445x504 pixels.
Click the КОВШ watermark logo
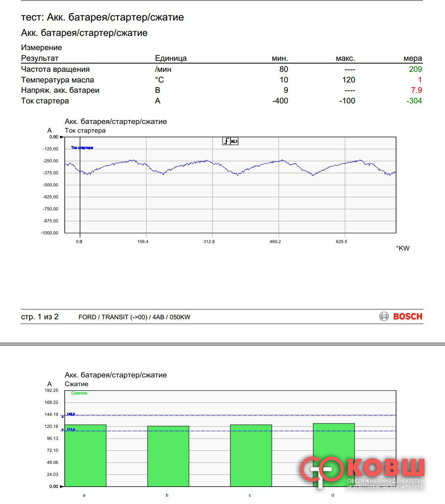point(362,472)
